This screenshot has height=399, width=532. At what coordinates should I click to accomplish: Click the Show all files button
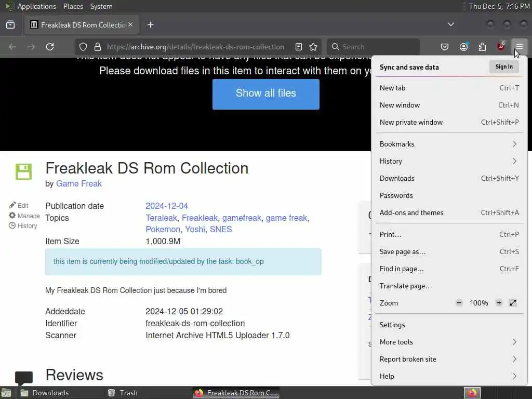[x=266, y=95]
